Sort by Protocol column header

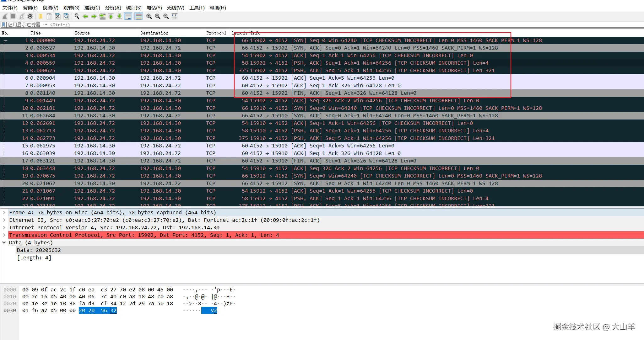(216, 33)
